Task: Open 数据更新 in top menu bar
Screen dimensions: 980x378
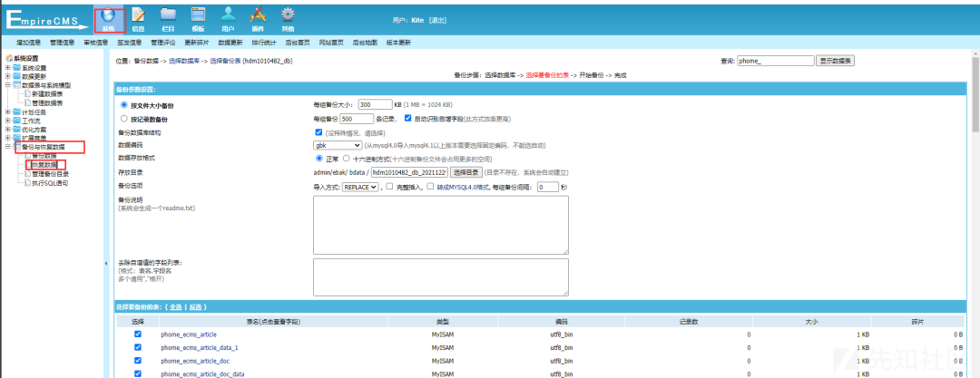Action: click(x=230, y=43)
